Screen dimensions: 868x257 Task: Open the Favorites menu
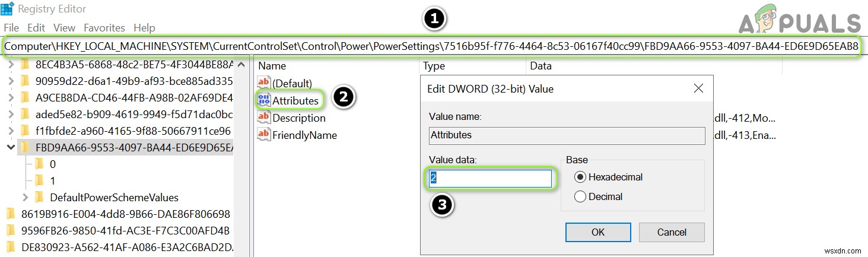pos(104,28)
